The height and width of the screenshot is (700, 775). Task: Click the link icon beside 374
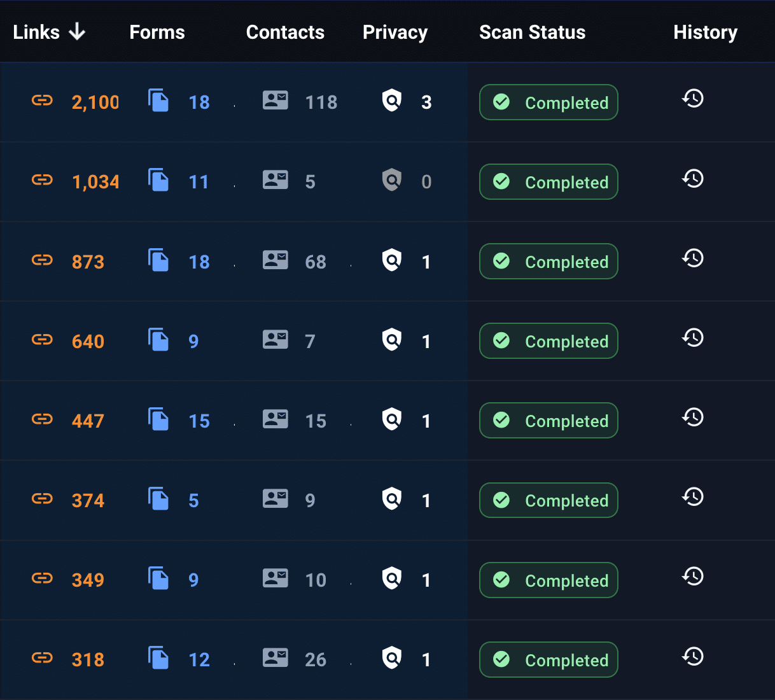[x=42, y=498]
